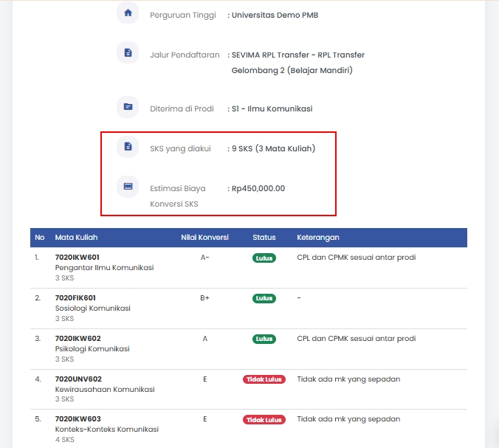This screenshot has height=448, width=499.
Task: Click the Lulus badge for Sosiologi Komunikasi
Action: pos(264,298)
